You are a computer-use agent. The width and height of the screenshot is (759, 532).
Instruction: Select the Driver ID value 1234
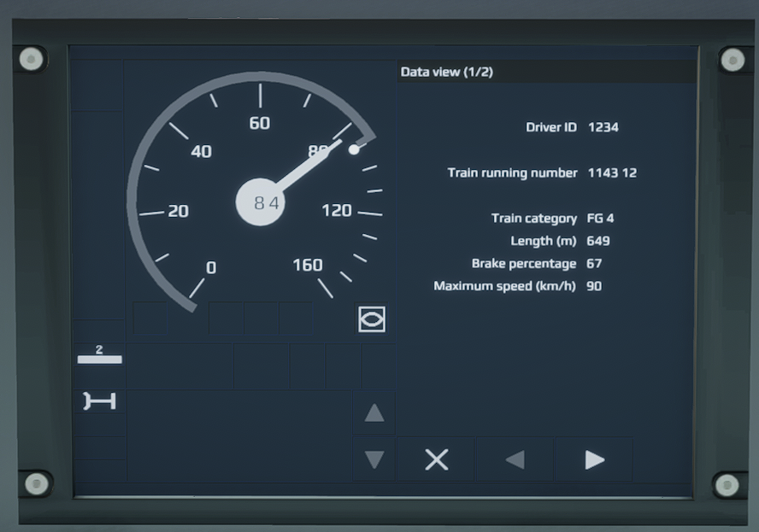603,127
